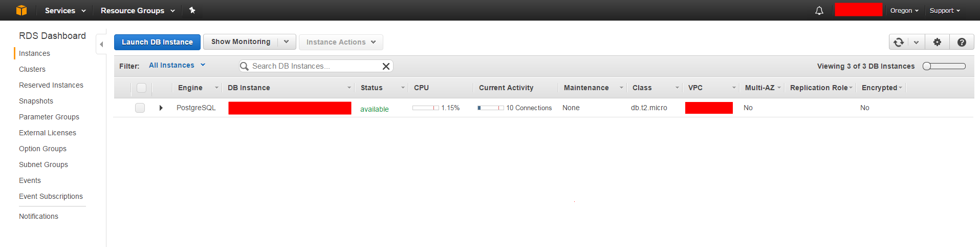Open Reserved Instances in the sidebar
This screenshot has width=980, height=247.
point(51,85)
